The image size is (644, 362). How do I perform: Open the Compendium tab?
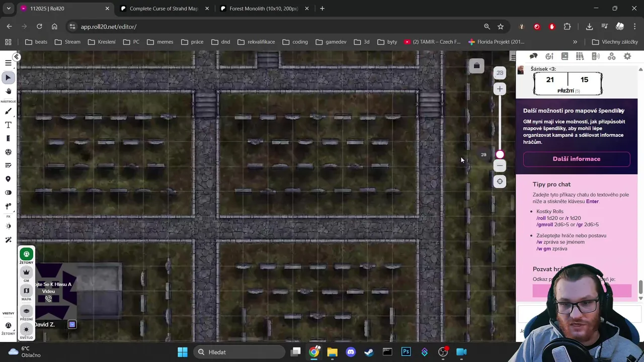point(580,56)
